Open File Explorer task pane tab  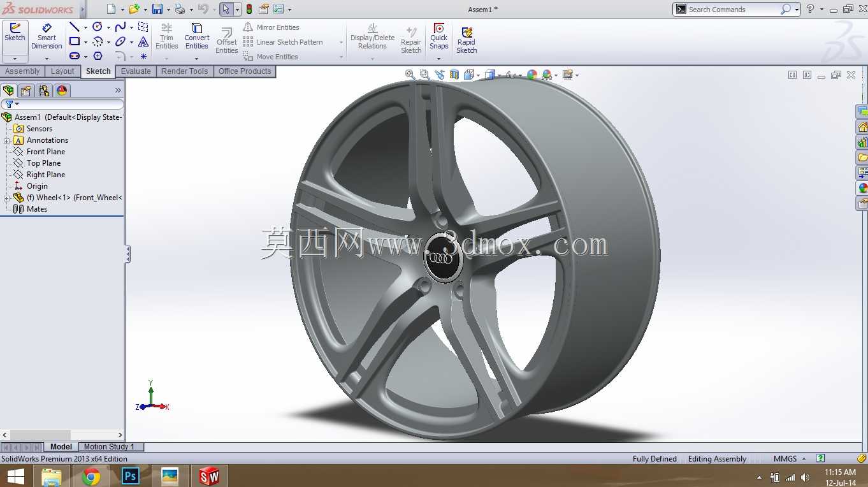(863, 157)
